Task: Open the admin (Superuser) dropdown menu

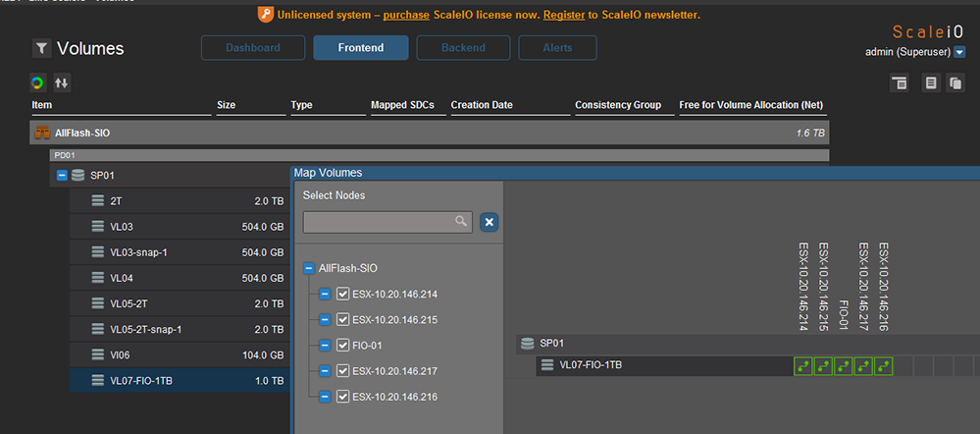Action: pyautogui.click(x=960, y=52)
